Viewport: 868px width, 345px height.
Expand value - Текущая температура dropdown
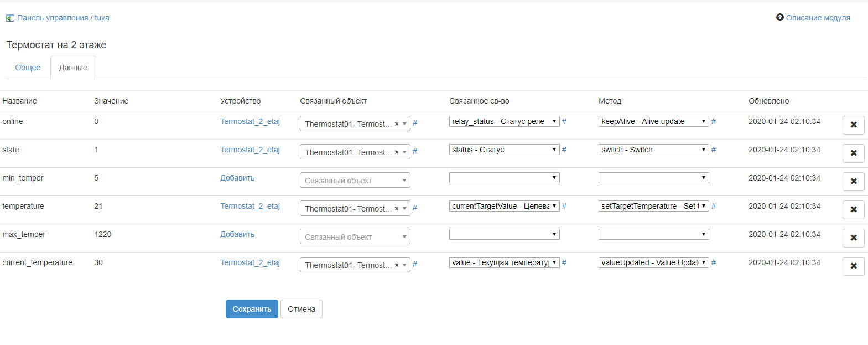point(504,262)
